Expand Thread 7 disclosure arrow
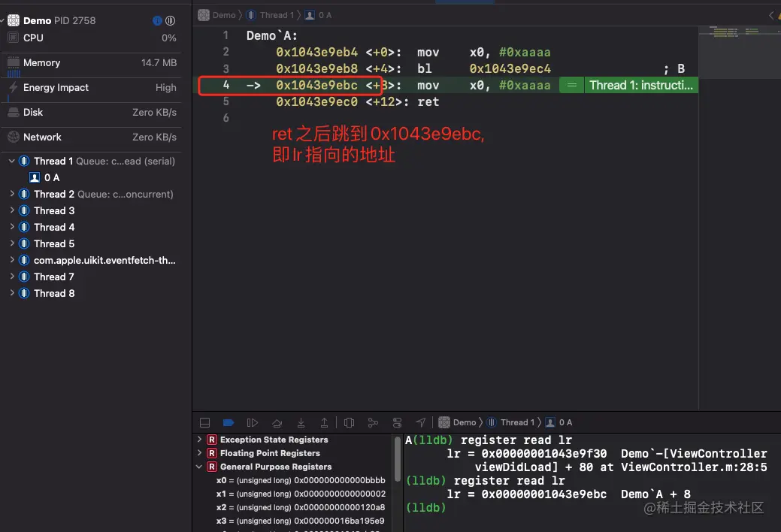The height and width of the screenshot is (532, 781). [x=12, y=277]
